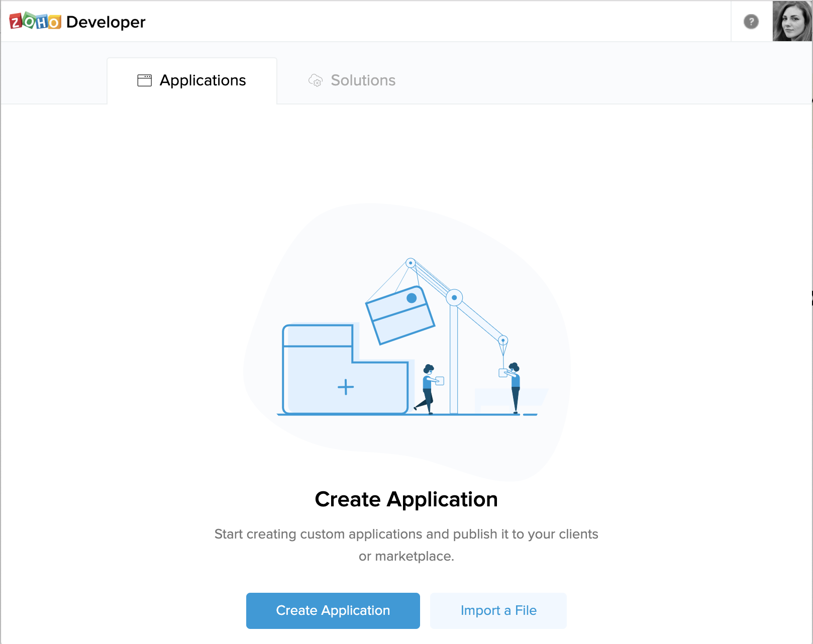Switch to the Applications tab

pyautogui.click(x=192, y=81)
